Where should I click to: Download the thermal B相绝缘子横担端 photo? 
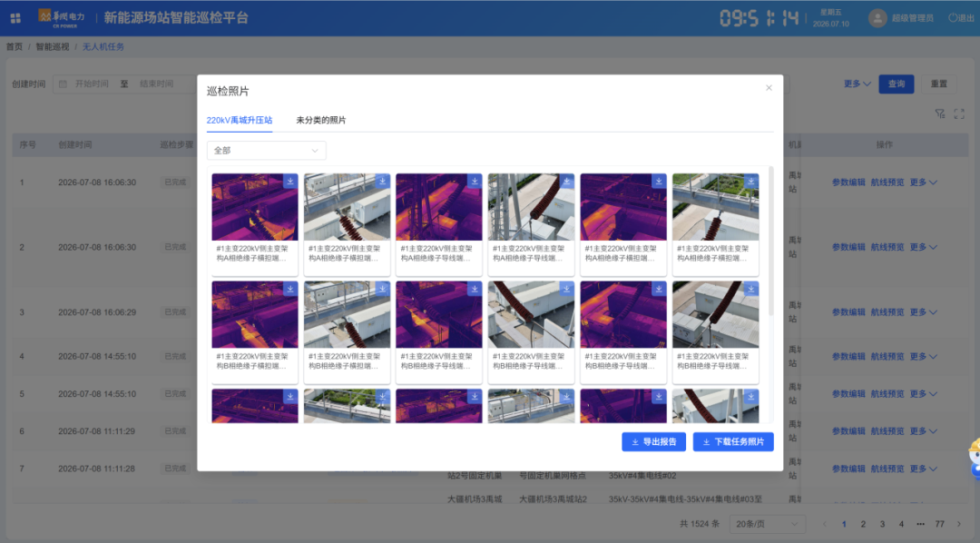pos(290,289)
